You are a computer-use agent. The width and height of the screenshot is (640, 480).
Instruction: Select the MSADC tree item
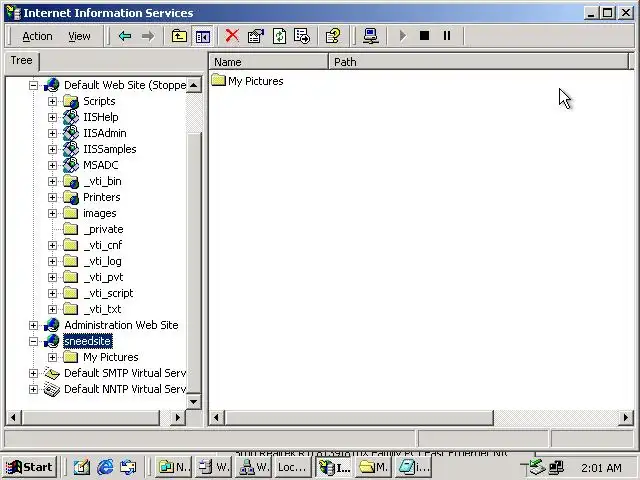pos(101,165)
